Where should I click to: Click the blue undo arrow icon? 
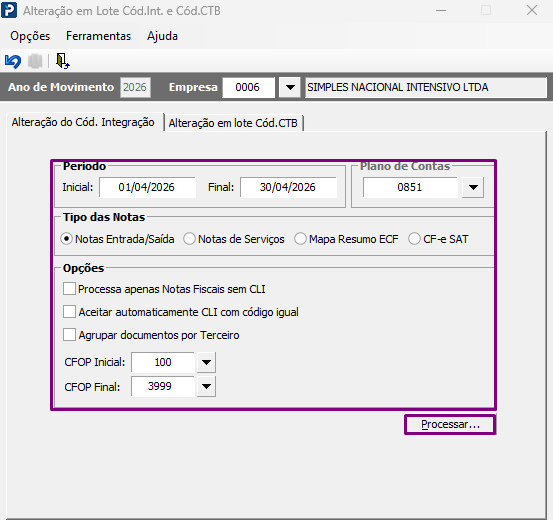pos(13,61)
